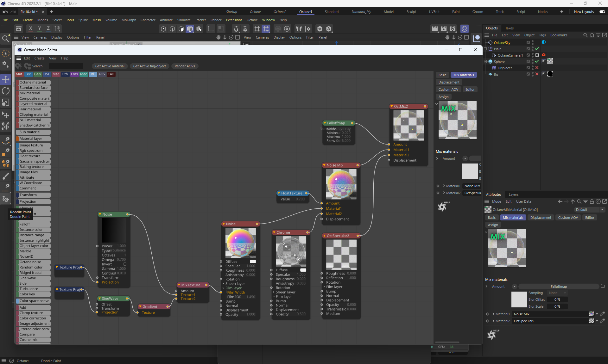The width and height of the screenshot is (608, 364).
Task: Click the node editor Search input field
Action: tap(66, 66)
